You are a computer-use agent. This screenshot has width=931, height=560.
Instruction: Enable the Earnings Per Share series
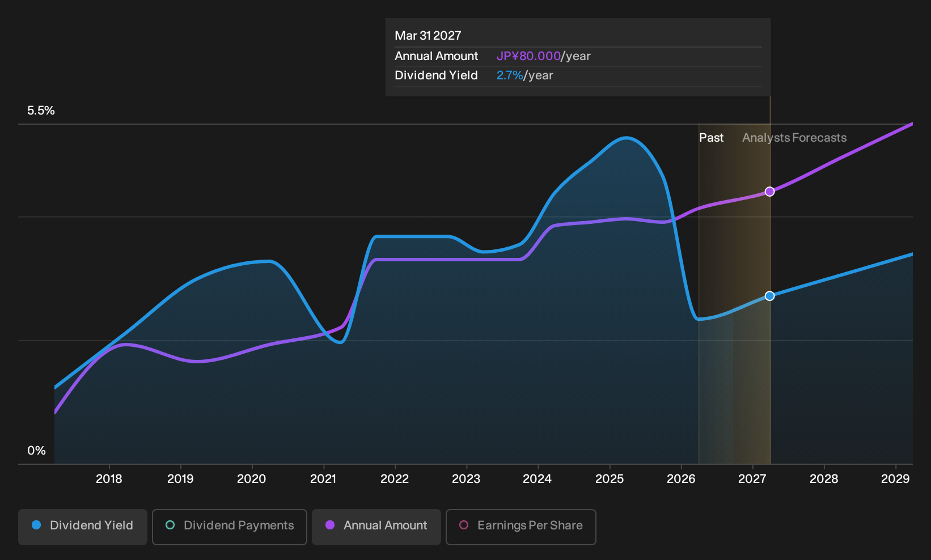point(521,527)
